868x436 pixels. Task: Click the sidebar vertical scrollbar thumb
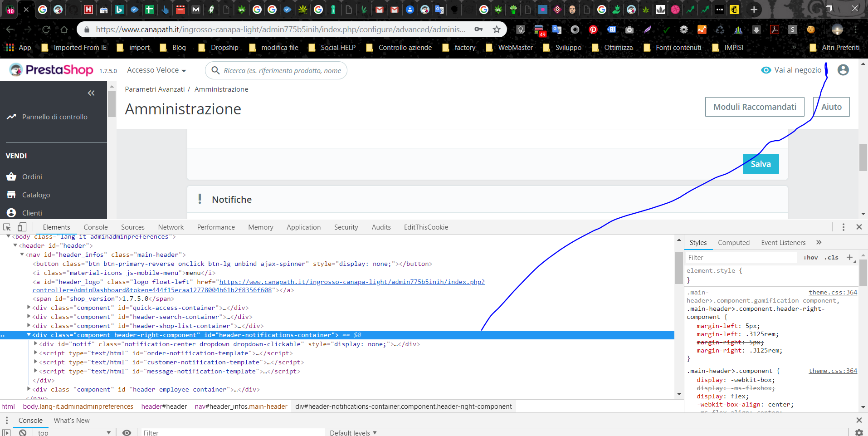click(x=112, y=104)
